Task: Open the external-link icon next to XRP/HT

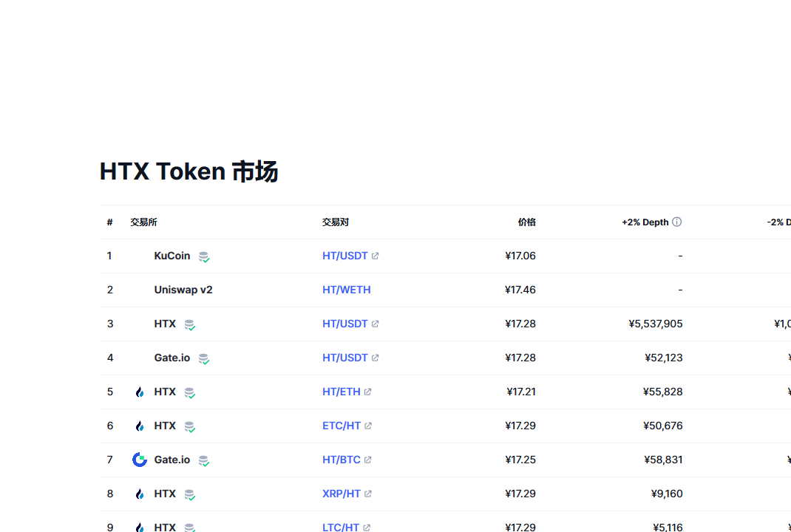Action: click(x=367, y=494)
